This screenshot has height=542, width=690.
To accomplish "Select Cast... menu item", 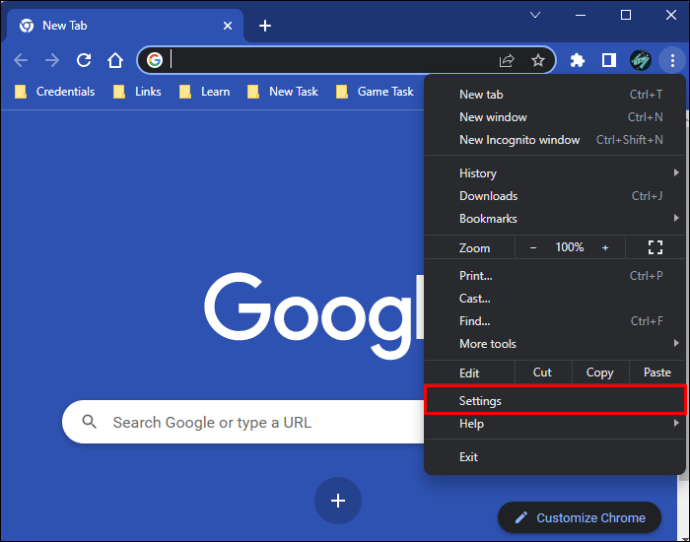I will 555,299.
